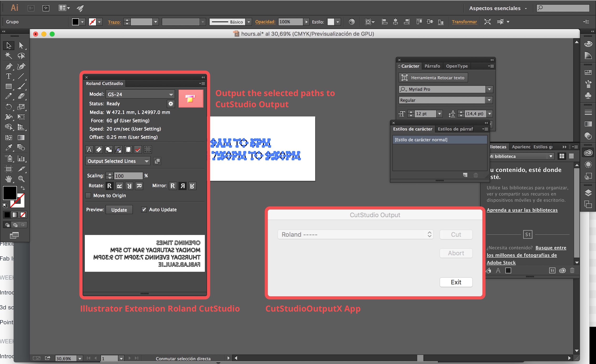Screen dimensions: 596x364
Task: Open the zoom level 30,69% dropdown
Action: click(x=80, y=359)
